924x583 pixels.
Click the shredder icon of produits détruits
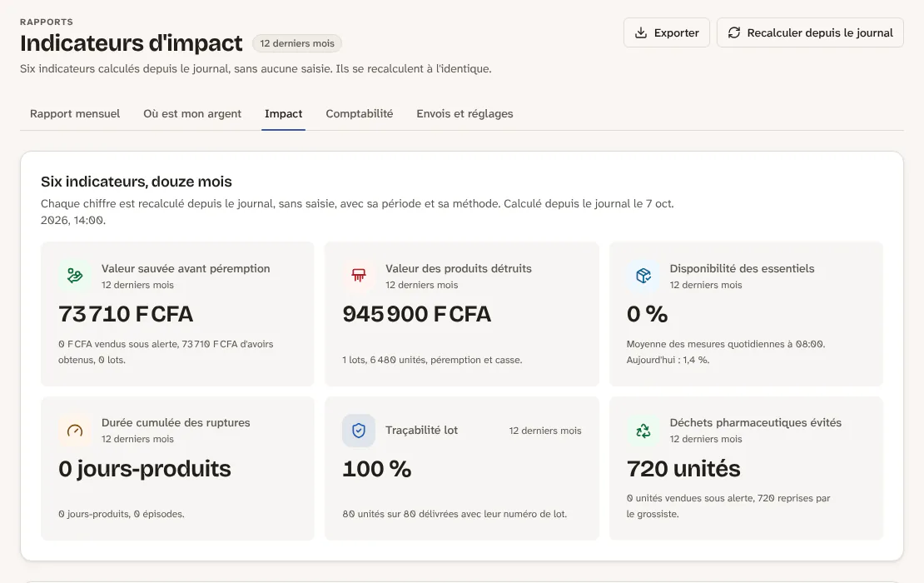click(359, 276)
